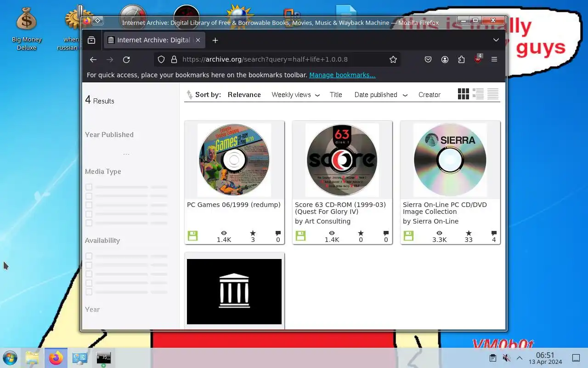Sort results by Relevance
Screen dimensions: 588x368
pos(244,95)
